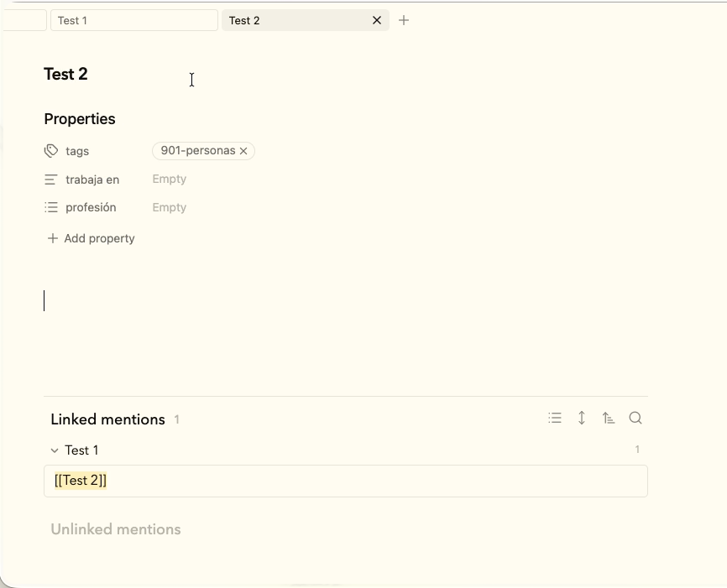Image resolution: width=727 pixels, height=588 pixels.
Task: Collapse the Test 1 mention group
Action: coord(55,450)
